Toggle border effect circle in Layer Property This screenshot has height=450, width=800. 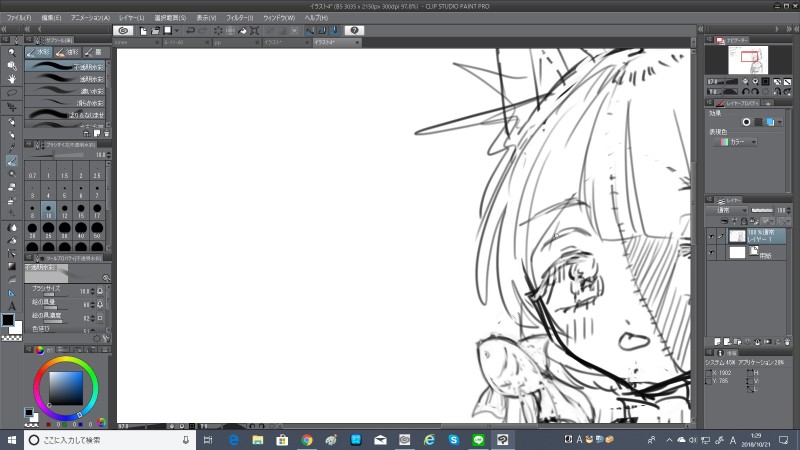(746, 122)
